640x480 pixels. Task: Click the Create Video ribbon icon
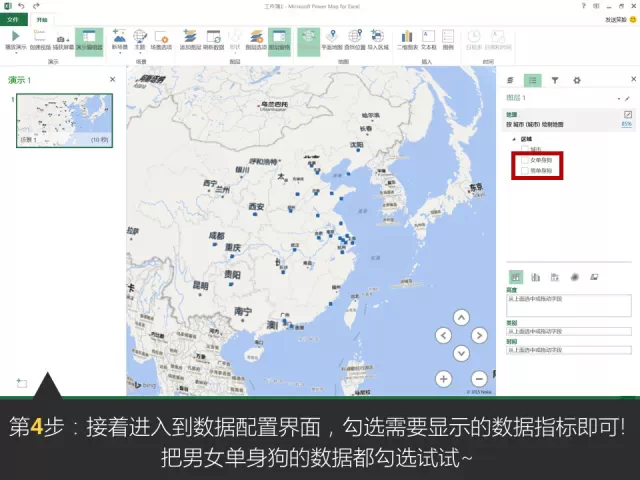pyautogui.click(x=40, y=40)
